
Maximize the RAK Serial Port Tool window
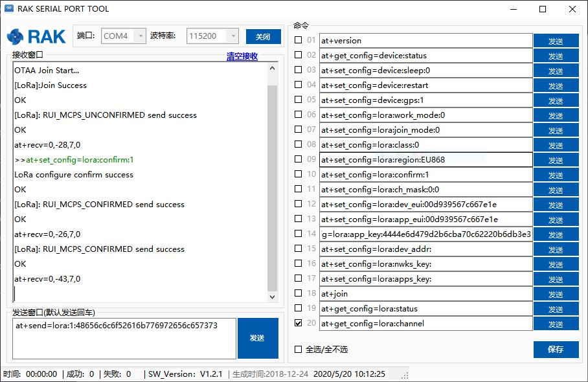pos(542,9)
